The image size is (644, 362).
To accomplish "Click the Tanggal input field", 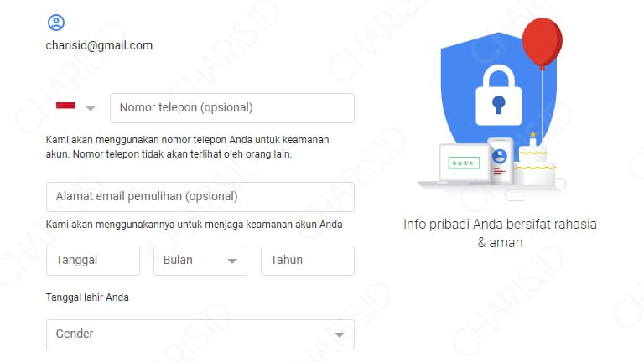I will pos(93,261).
